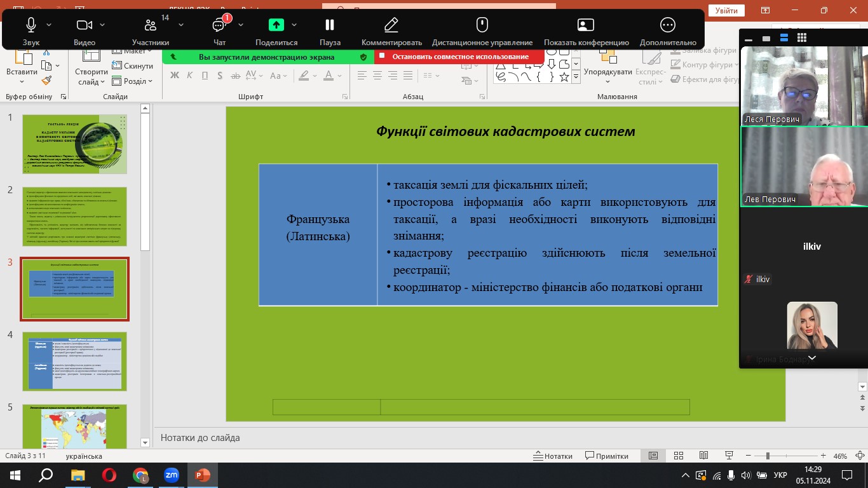Click the zoom in plus button
Viewport: 868px width, 488px height.
[x=824, y=456]
